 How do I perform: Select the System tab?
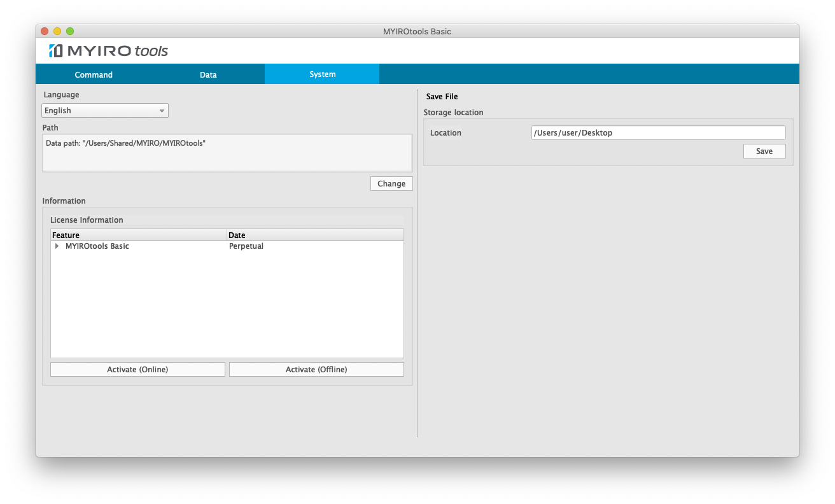pos(321,74)
